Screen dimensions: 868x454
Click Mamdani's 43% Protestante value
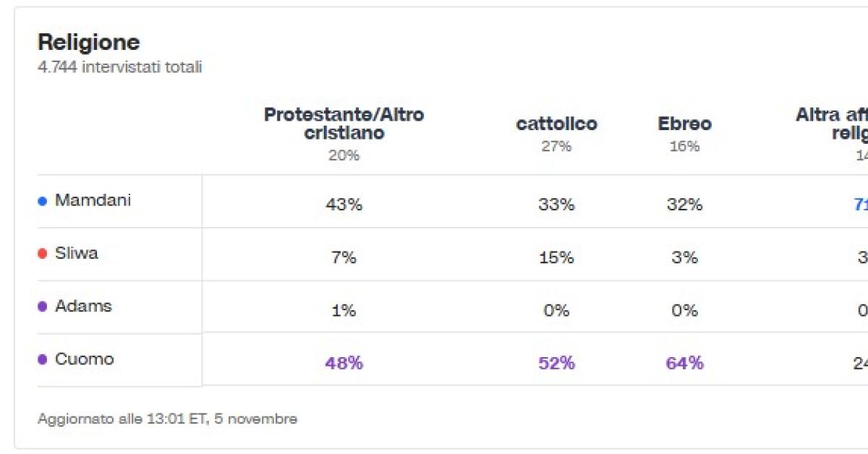(x=344, y=205)
